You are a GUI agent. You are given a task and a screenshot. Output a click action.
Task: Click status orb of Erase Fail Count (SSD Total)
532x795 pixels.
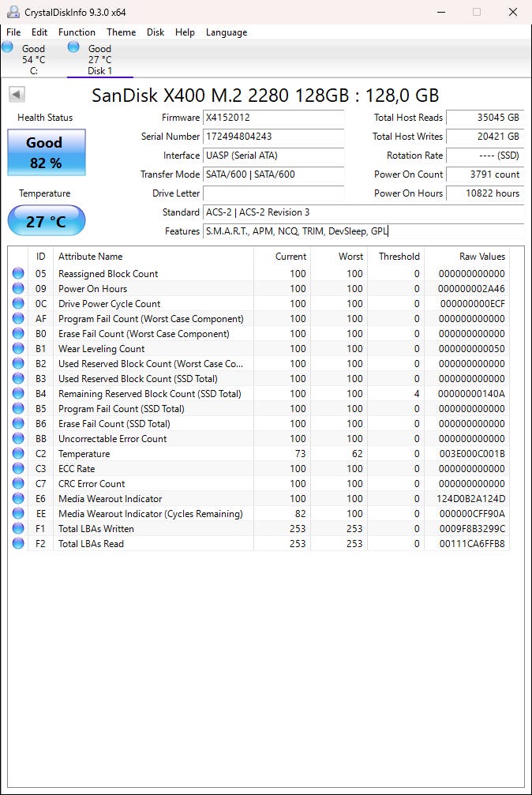(18, 423)
